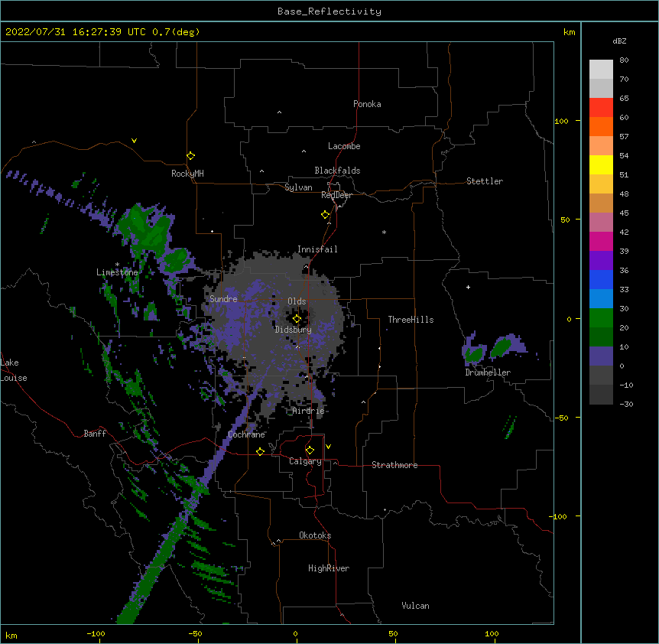Click the Cochrane city label

coord(246,434)
